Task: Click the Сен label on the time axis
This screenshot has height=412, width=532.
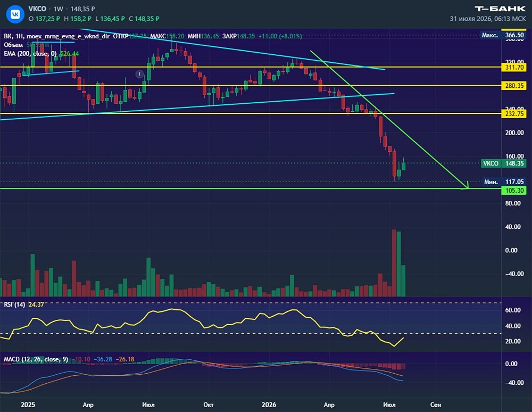Action: click(436, 405)
